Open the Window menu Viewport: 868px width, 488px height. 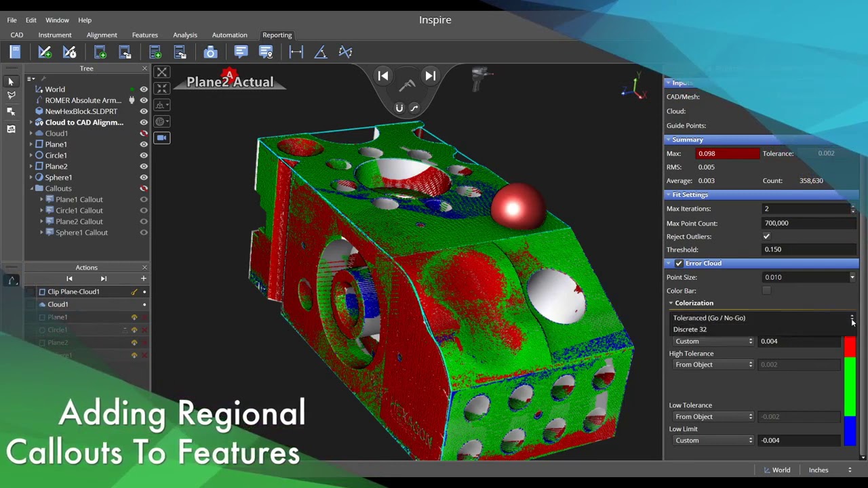click(x=57, y=20)
